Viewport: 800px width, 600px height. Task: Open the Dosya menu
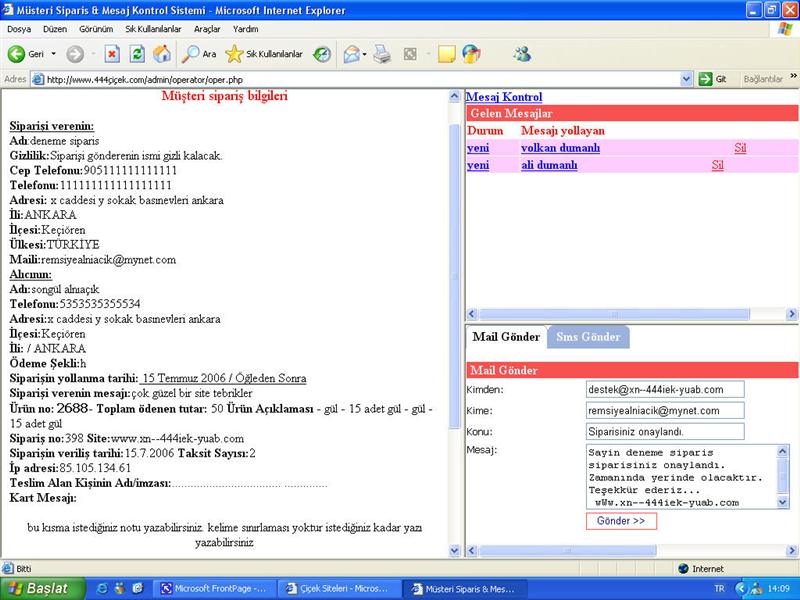(19, 29)
